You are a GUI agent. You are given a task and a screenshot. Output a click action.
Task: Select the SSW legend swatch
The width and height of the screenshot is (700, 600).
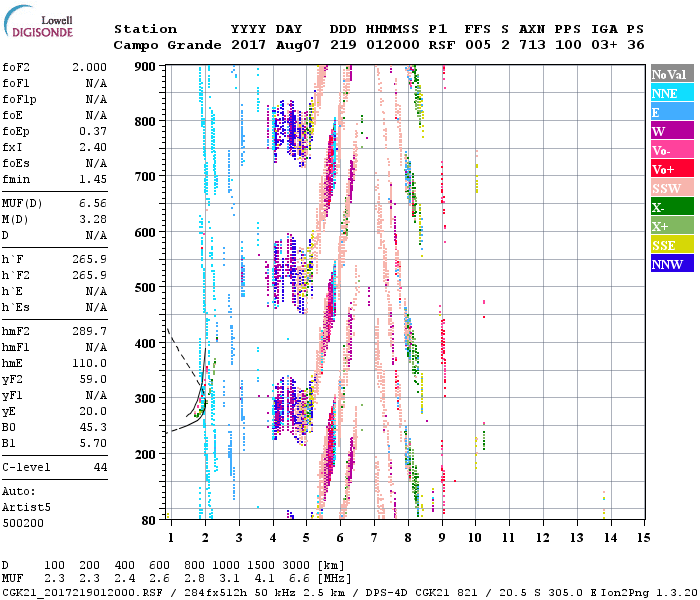point(671,188)
